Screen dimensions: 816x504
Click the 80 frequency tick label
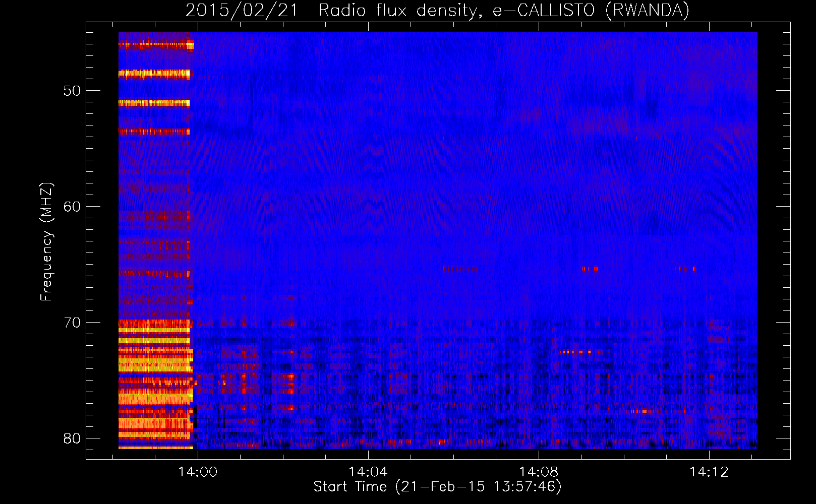tap(72, 438)
